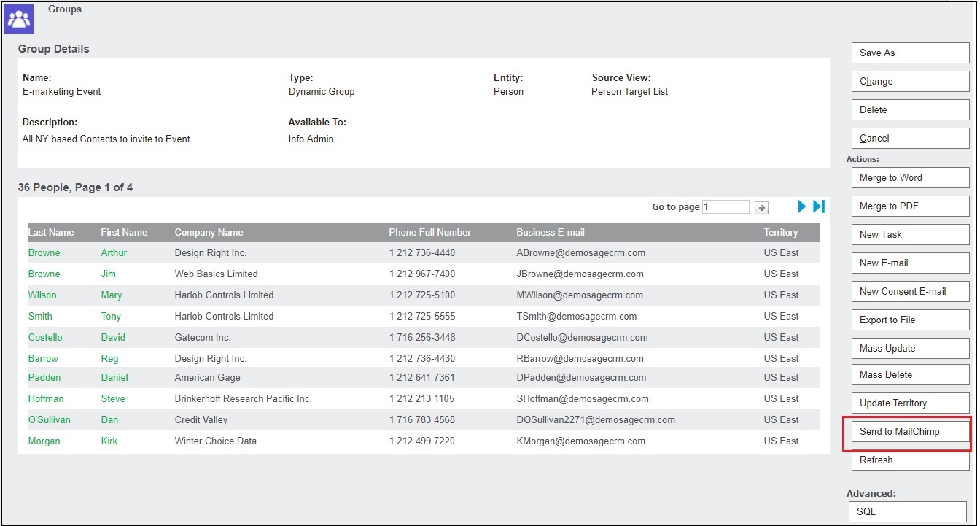Focus the Go to page number field
This screenshot has width=980, height=526.
pos(726,207)
